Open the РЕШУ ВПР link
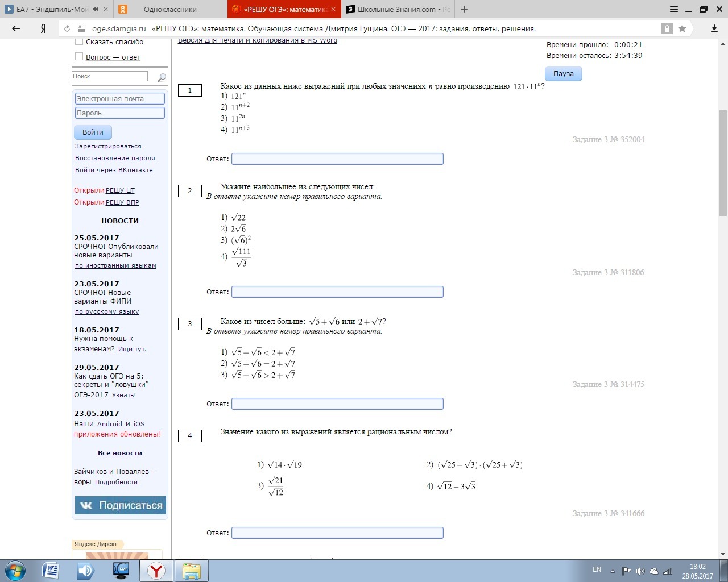 122,202
